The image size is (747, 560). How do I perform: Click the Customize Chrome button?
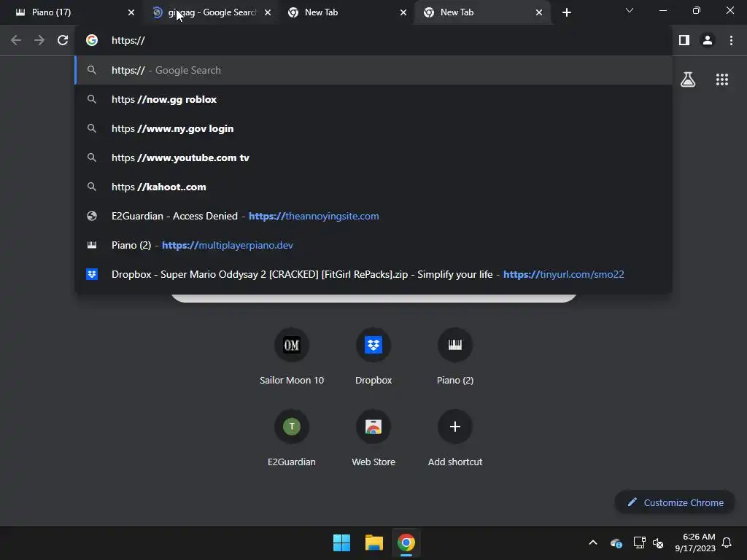(x=675, y=502)
